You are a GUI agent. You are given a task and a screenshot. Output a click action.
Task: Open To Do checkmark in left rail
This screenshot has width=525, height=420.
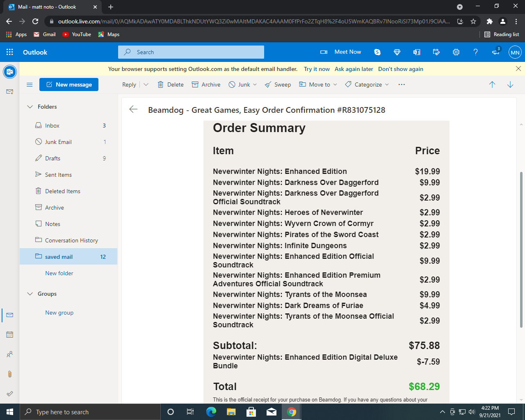(10, 394)
